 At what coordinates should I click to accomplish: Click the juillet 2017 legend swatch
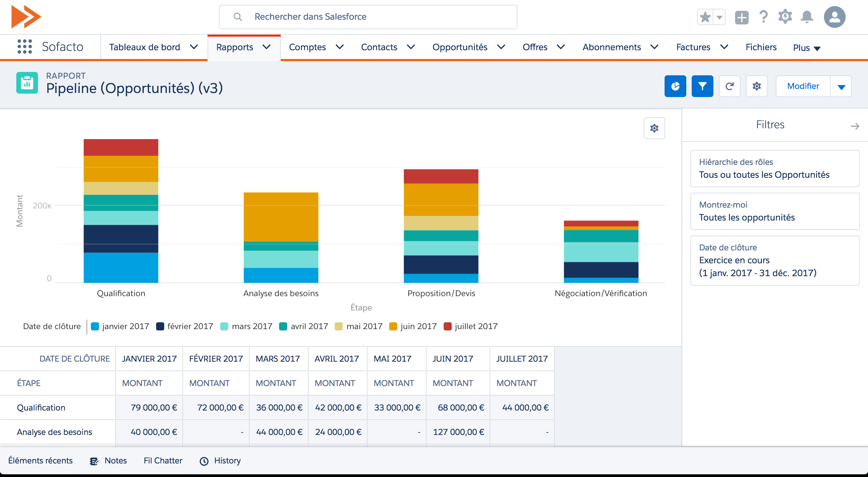[448, 326]
